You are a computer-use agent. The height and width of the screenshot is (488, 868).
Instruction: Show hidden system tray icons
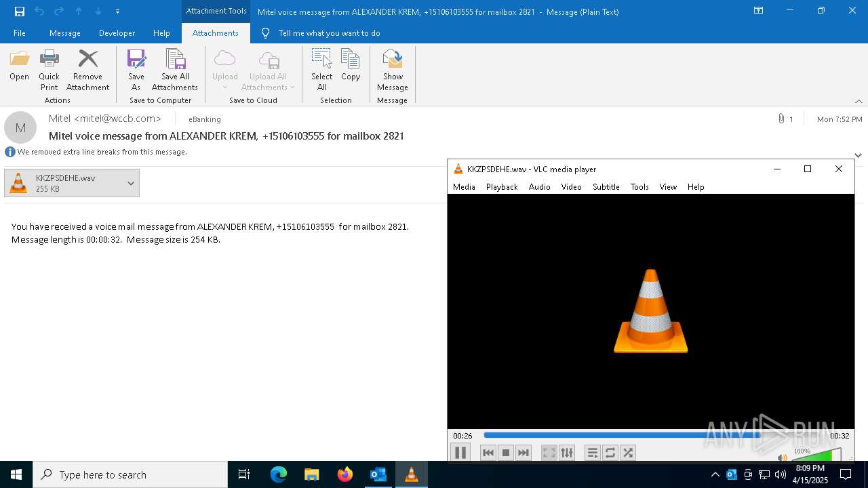[715, 474]
